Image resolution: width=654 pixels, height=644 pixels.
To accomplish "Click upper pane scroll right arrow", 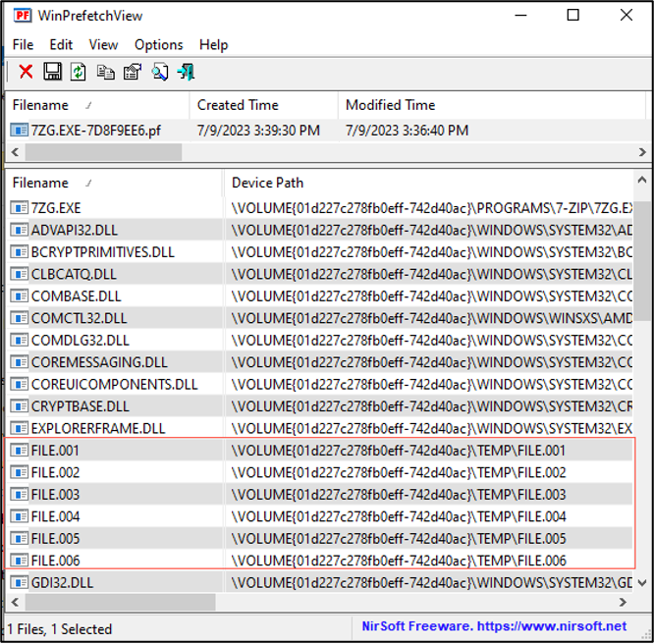I will pyautogui.click(x=643, y=152).
